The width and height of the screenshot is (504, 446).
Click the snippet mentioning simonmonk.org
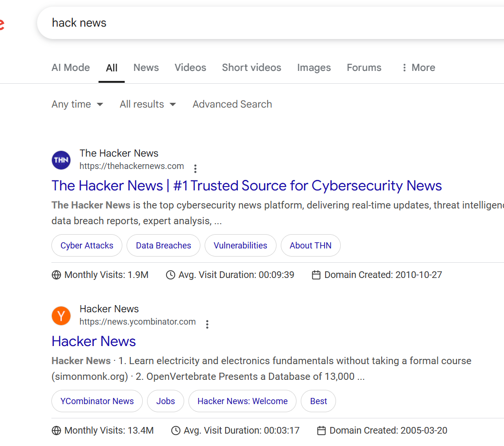click(x=261, y=368)
